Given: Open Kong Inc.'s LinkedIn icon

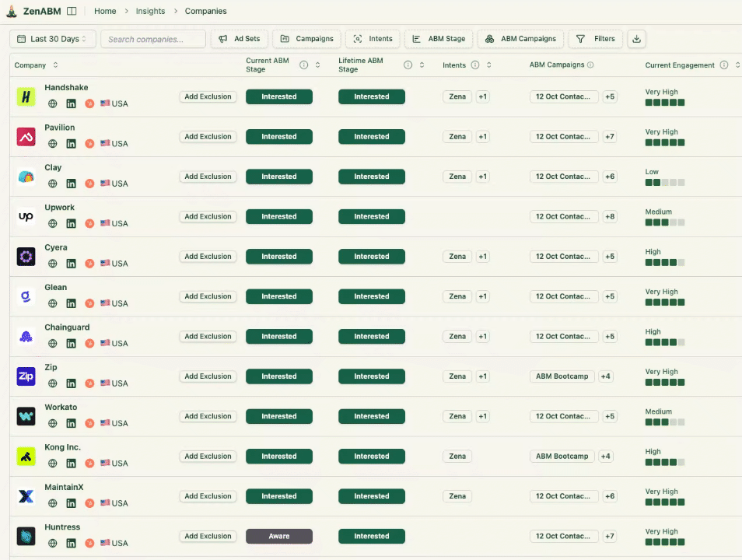Looking at the screenshot, I should 71,464.
